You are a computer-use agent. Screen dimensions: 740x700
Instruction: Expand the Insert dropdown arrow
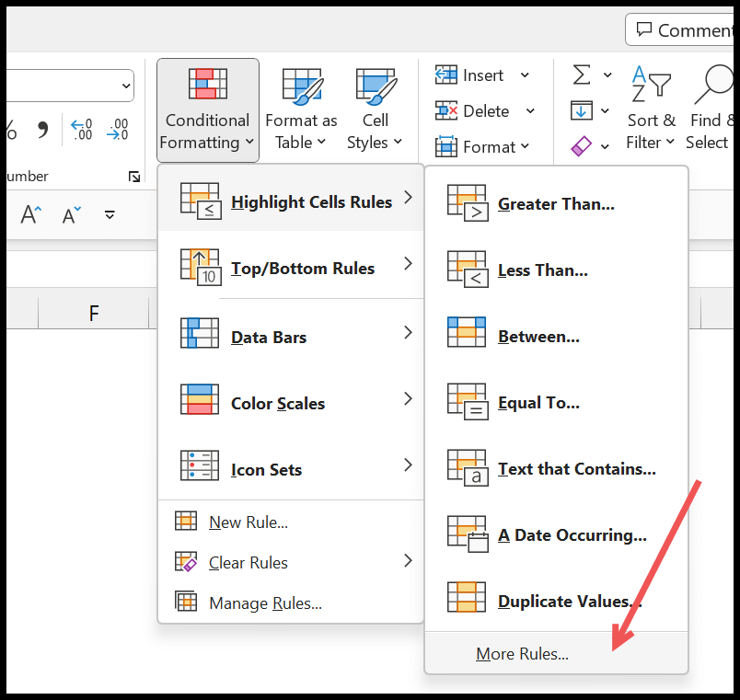click(525, 75)
